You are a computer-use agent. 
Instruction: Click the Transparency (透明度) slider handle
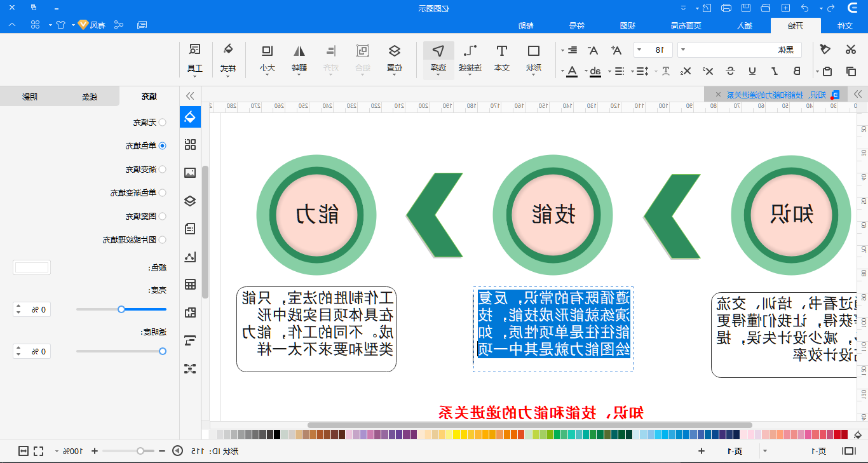pyautogui.click(x=163, y=351)
